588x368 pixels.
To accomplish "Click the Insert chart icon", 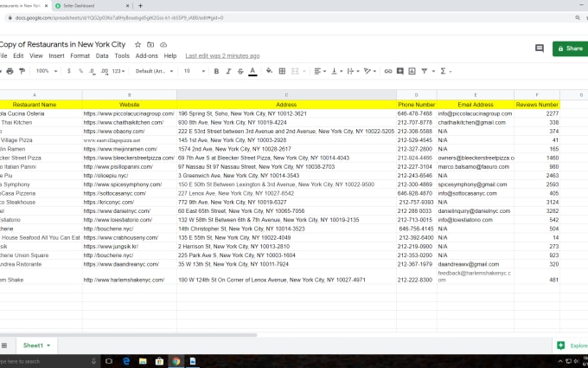I will click(412, 71).
